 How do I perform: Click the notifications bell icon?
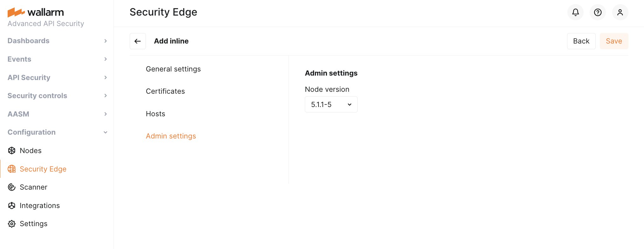tap(575, 12)
